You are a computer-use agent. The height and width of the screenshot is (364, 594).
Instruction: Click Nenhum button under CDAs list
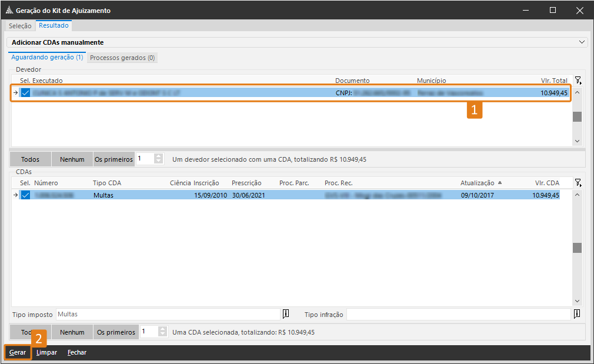pyautogui.click(x=72, y=332)
